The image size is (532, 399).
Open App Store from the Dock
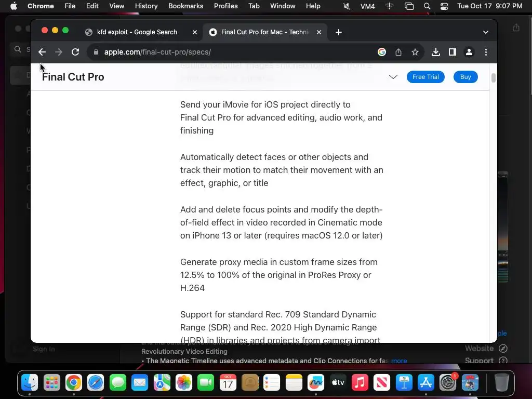tap(426, 383)
